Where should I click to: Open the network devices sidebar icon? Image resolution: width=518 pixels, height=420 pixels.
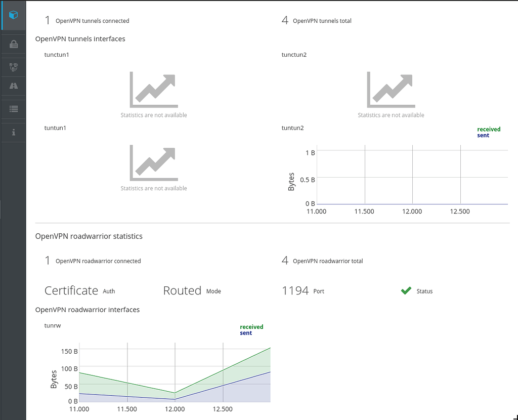(13, 66)
